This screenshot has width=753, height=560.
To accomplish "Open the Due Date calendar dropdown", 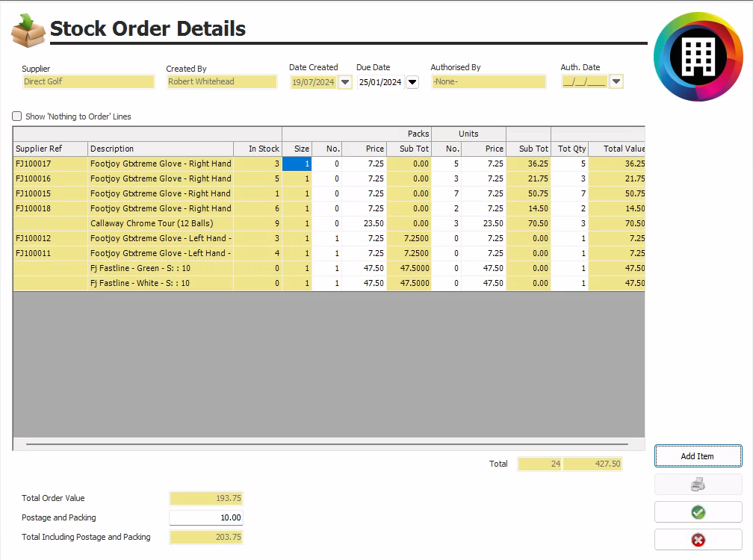I will pyautogui.click(x=412, y=82).
